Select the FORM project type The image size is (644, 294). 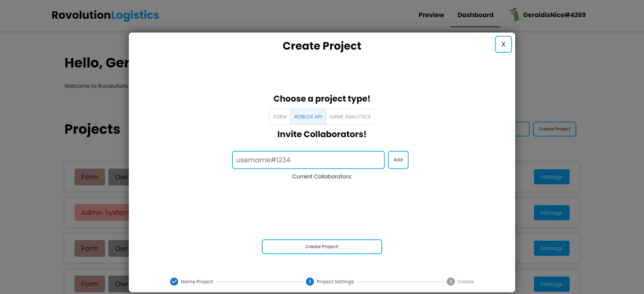[x=280, y=116]
